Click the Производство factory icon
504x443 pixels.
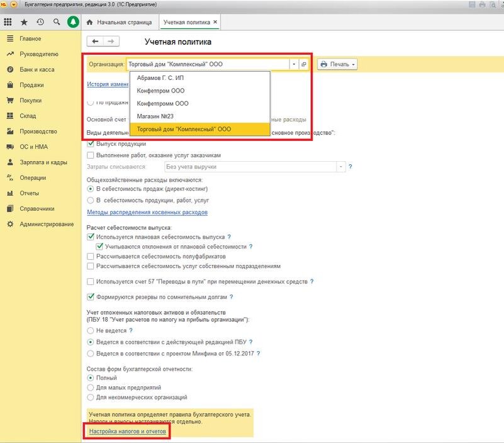[10, 131]
